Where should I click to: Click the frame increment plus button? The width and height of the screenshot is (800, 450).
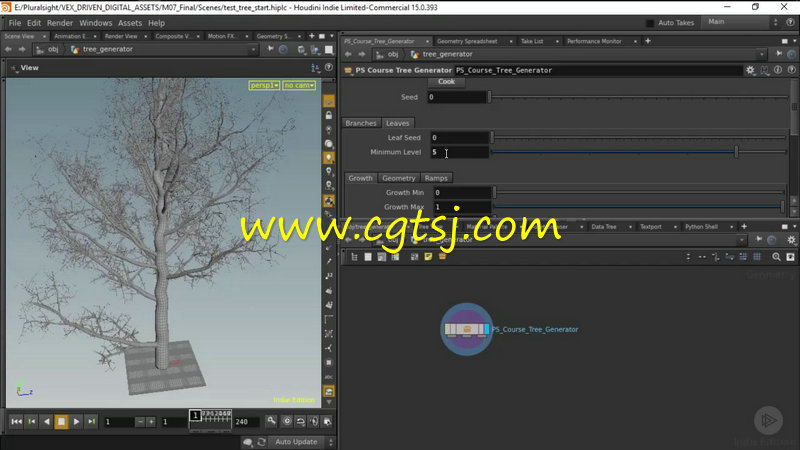151,422
